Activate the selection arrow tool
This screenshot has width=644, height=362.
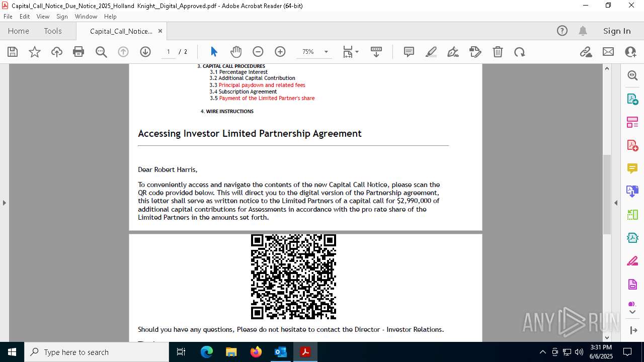[214, 52]
